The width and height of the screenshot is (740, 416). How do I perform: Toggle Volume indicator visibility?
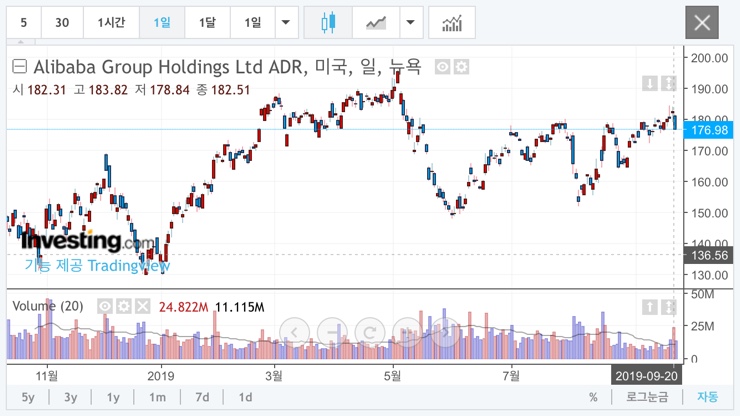pos(105,306)
